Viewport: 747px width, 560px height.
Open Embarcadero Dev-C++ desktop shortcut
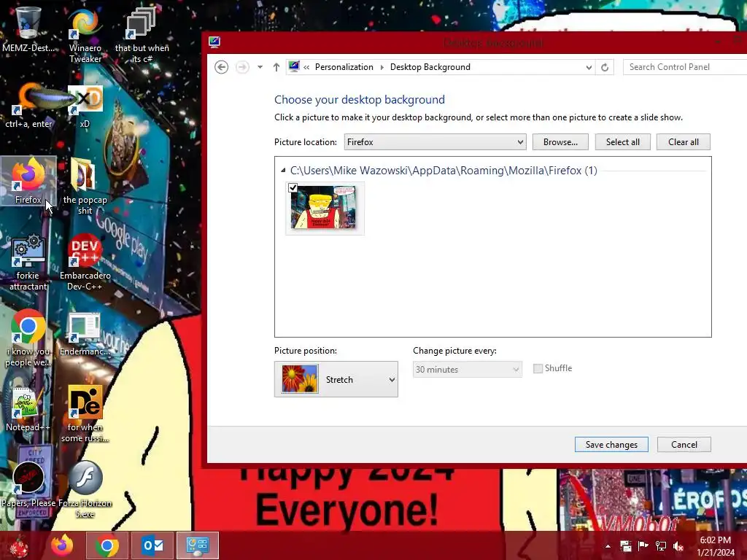[x=85, y=262]
